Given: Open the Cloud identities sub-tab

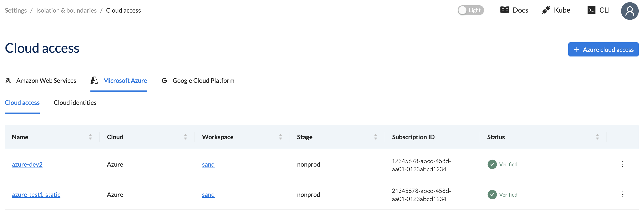Looking at the screenshot, I should [75, 103].
